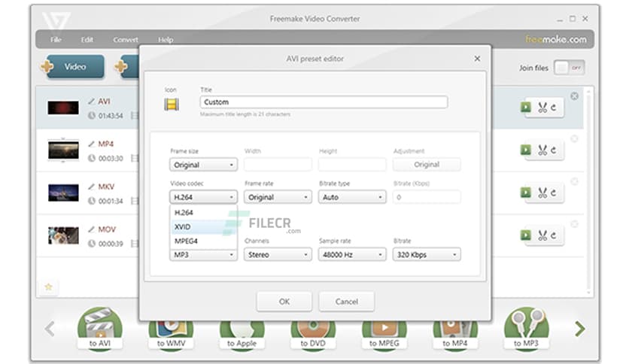Viewport: 629px width, 364px height.
Task: Select the MOV video thumbnail
Action: (63, 235)
